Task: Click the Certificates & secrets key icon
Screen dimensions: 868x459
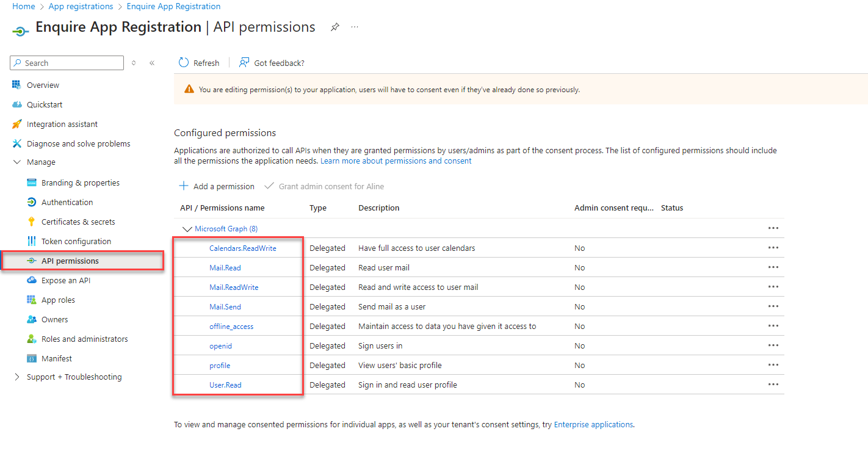Action: pos(31,222)
